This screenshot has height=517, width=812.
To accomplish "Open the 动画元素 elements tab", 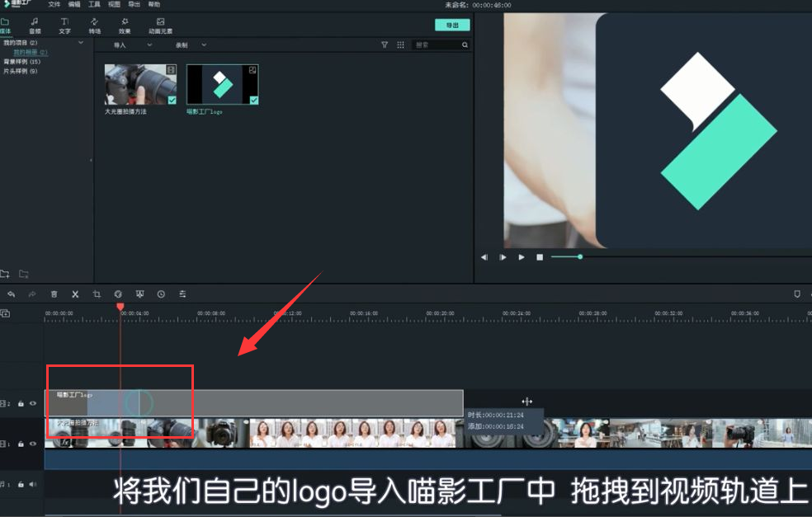I will click(161, 26).
